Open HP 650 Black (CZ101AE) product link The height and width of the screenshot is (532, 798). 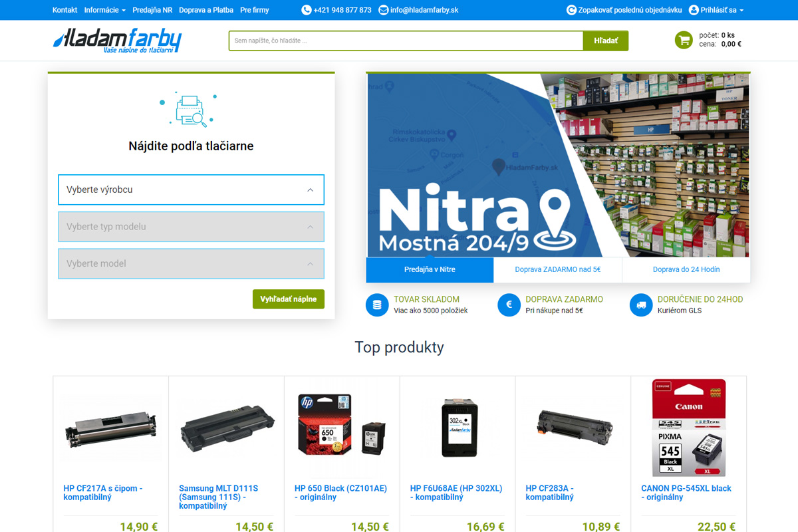[340, 493]
